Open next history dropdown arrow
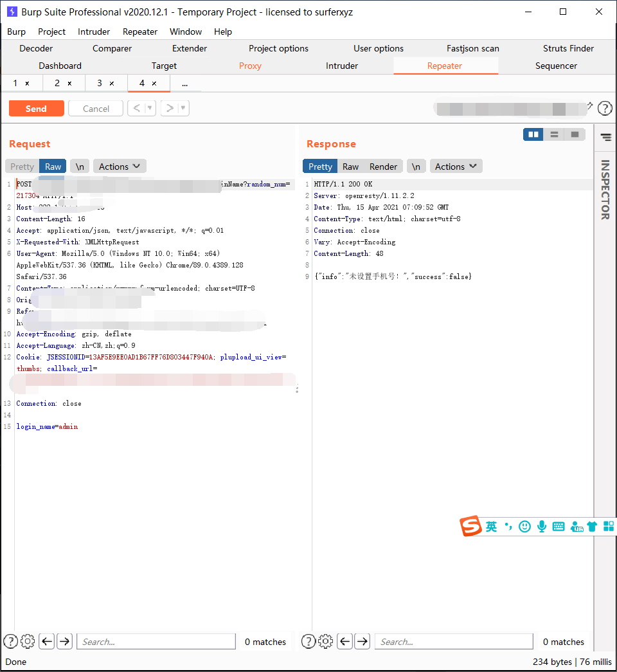 (x=183, y=108)
